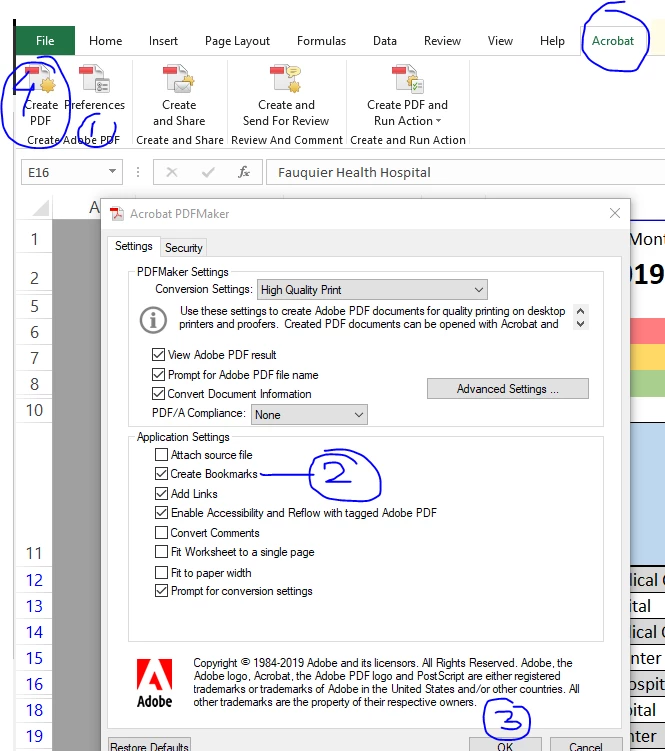
Task: Select row 13 header in worksheet
Action: (34, 606)
